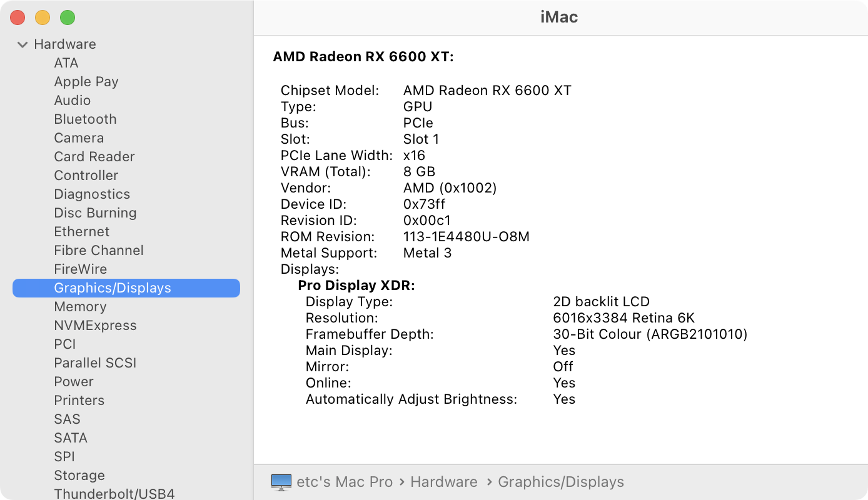The width and height of the screenshot is (868, 500).
Task: Select Audio in the Hardware list
Action: pos(72,101)
